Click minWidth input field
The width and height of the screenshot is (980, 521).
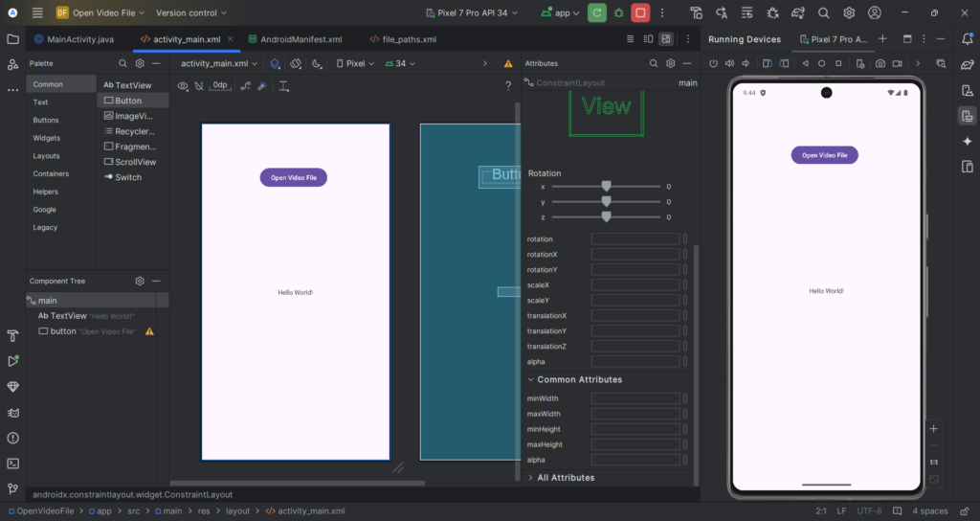[635, 398]
